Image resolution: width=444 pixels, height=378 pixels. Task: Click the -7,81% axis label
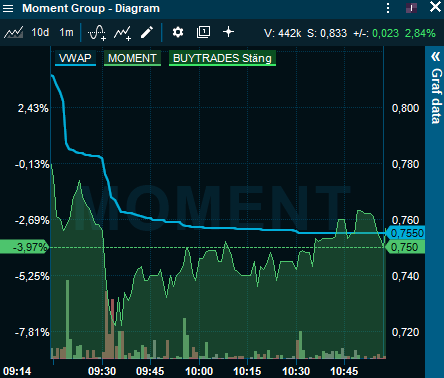(x=32, y=332)
